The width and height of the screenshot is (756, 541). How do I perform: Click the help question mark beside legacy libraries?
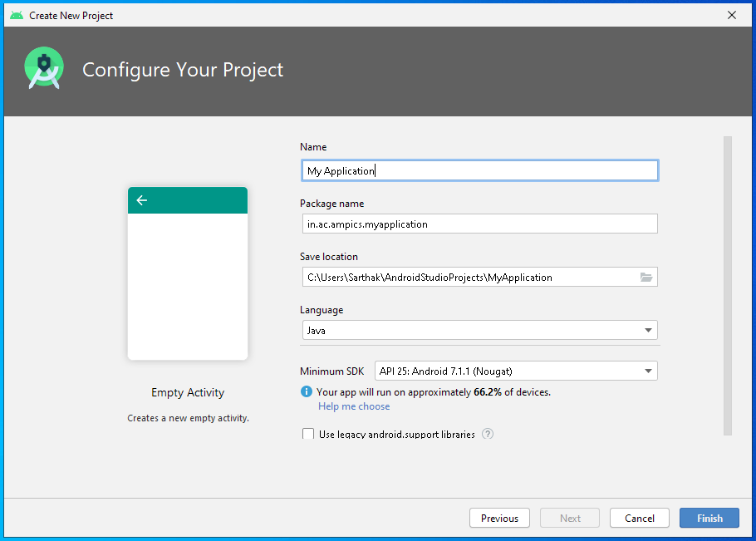488,434
